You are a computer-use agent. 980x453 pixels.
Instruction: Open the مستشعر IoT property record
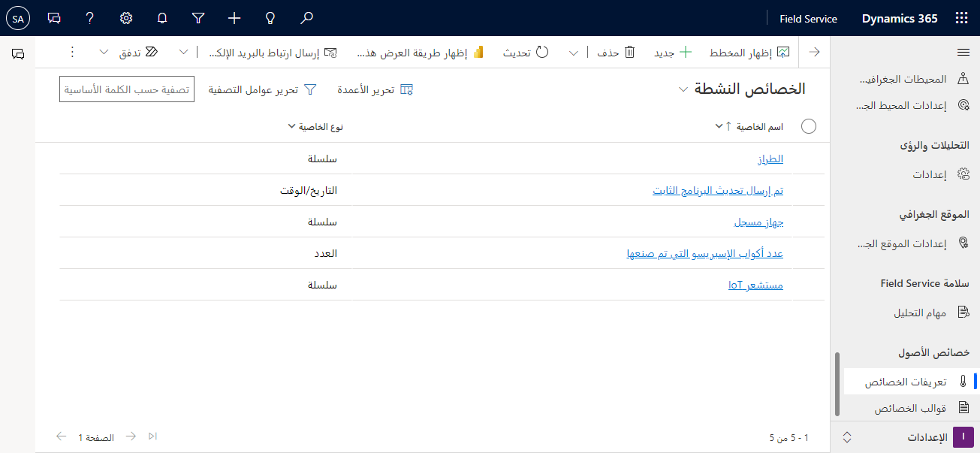(755, 285)
